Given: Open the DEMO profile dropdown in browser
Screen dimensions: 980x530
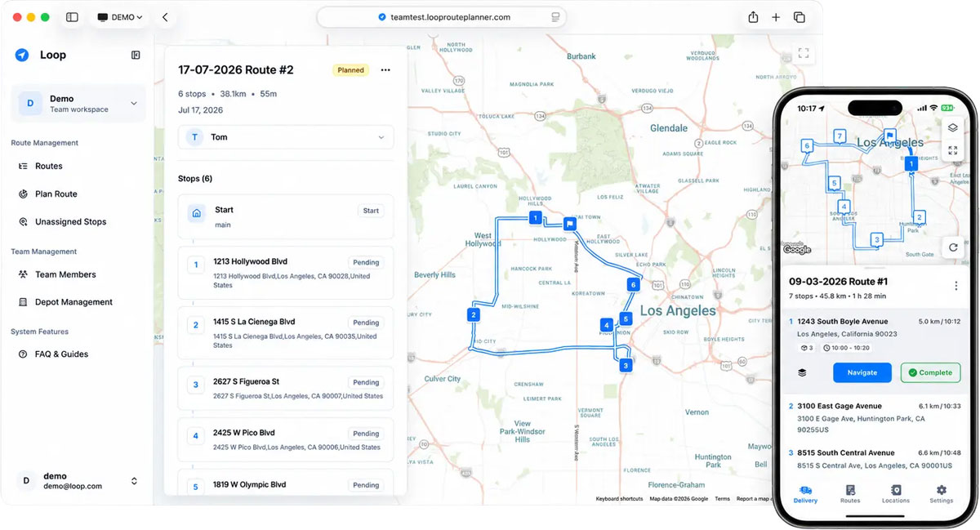Looking at the screenshot, I should tap(119, 17).
